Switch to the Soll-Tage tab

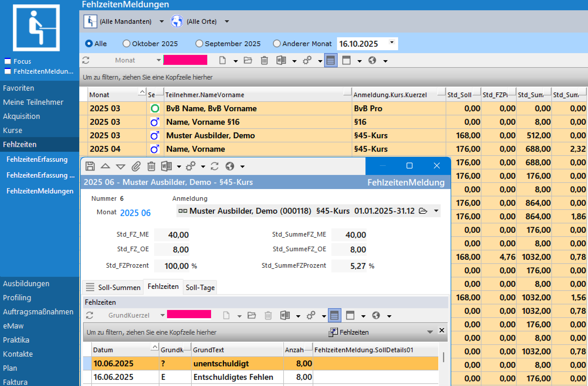click(x=200, y=287)
